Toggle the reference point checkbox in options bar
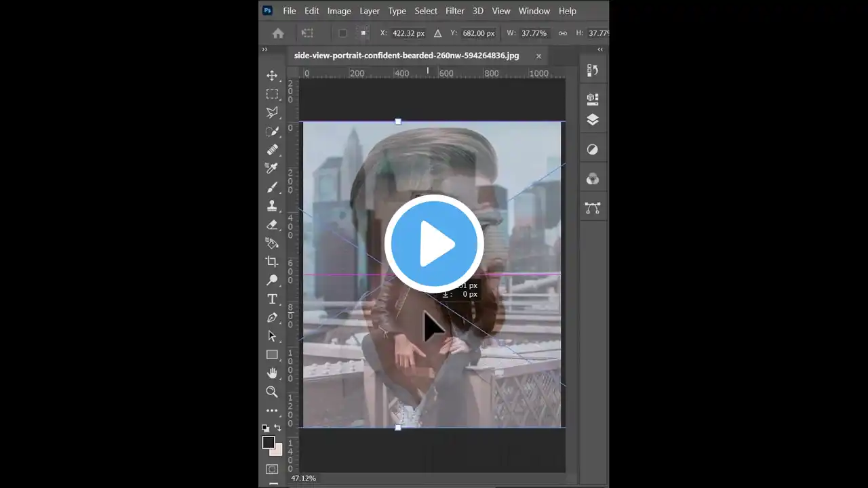868x488 pixels. tap(342, 33)
